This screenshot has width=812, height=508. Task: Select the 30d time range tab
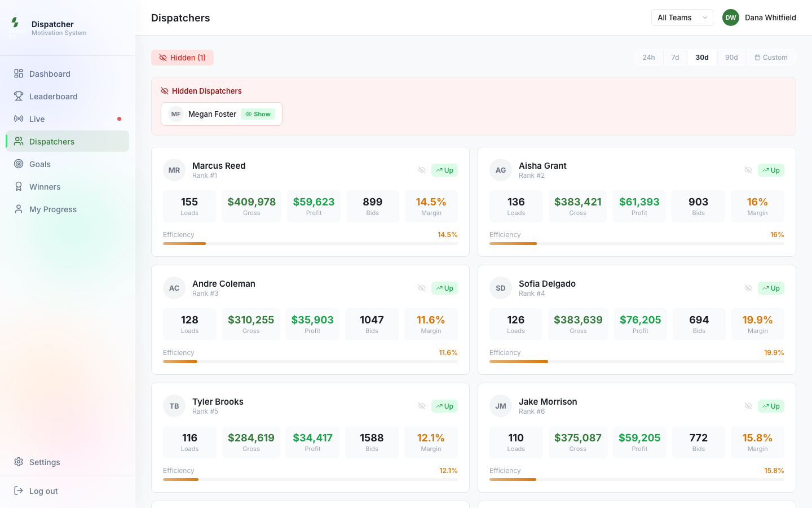point(702,58)
